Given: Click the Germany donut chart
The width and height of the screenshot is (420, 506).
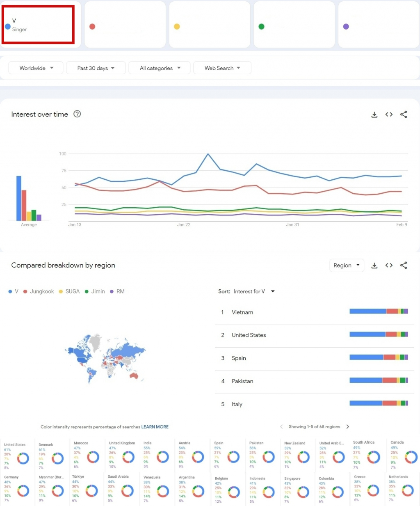Looking at the screenshot, I should pos(23,491).
